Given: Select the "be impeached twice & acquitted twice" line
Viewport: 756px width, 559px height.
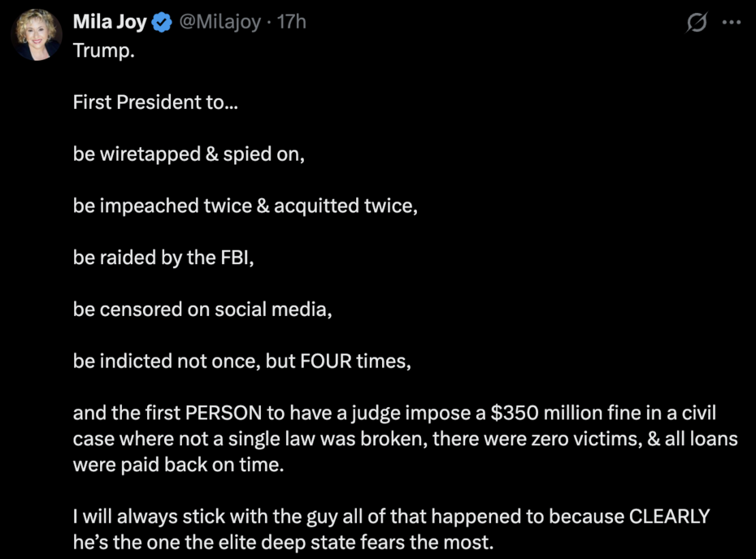Looking at the screenshot, I should (245, 206).
